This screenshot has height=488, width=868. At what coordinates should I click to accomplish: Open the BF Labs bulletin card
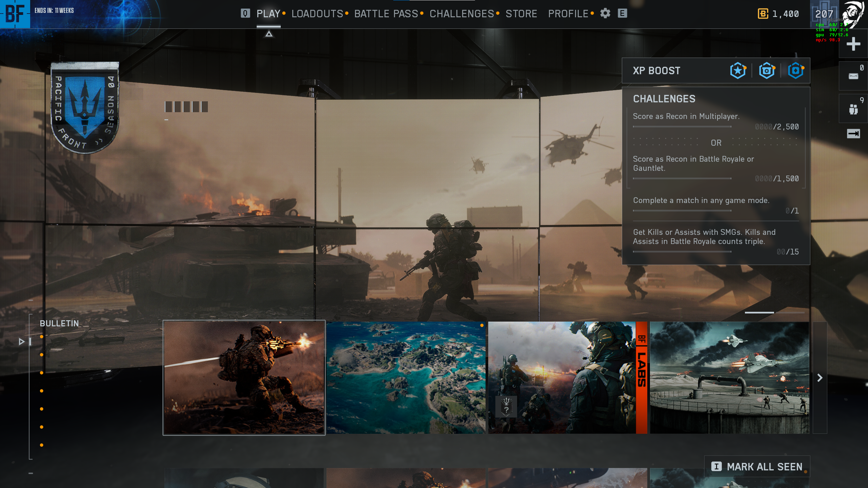coord(568,378)
